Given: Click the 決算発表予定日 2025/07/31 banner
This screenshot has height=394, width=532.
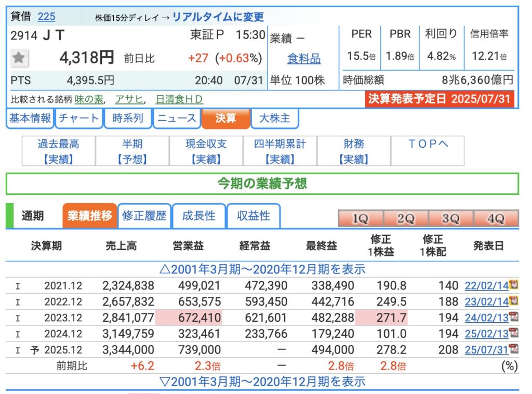Looking at the screenshot, I should pos(440,99).
